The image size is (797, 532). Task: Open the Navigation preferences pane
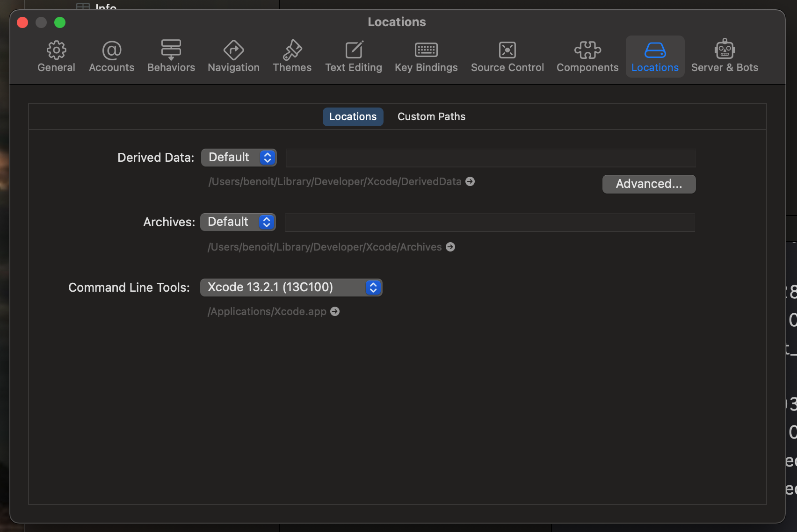pos(233,56)
